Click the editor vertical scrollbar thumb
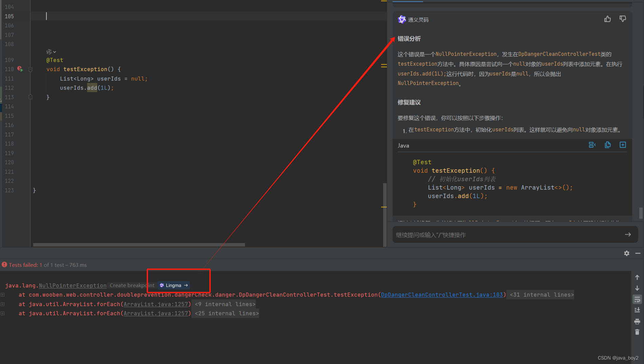644x364 pixels. 385,215
